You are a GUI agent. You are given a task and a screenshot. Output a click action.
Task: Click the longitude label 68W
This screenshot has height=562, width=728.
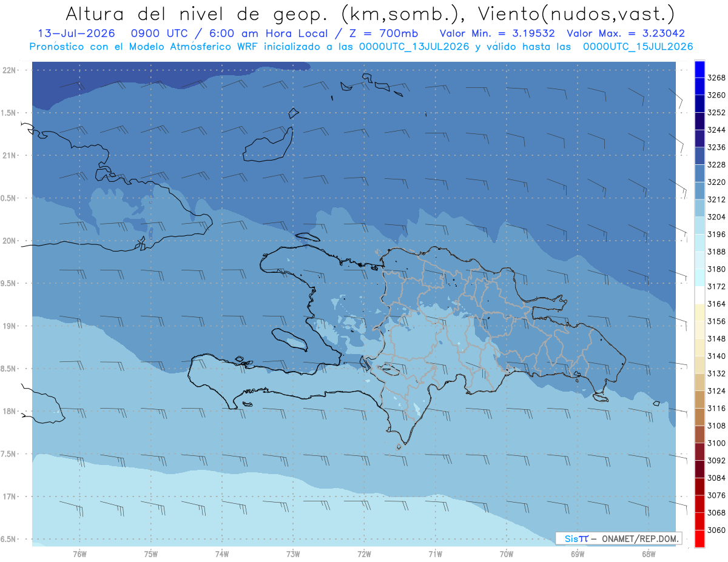pyautogui.click(x=649, y=554)
